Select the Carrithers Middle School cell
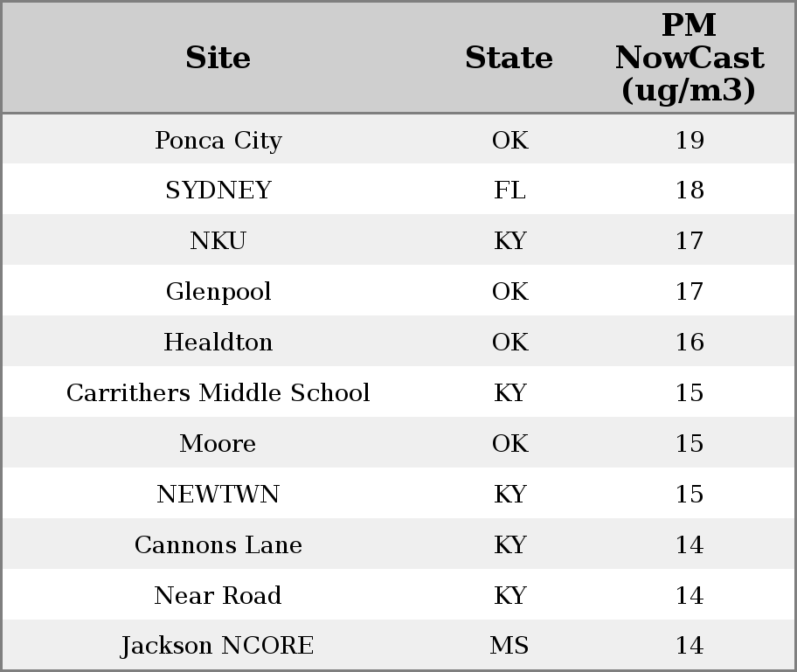This screenshot has height=672, width=797. (x=218, y=393)
